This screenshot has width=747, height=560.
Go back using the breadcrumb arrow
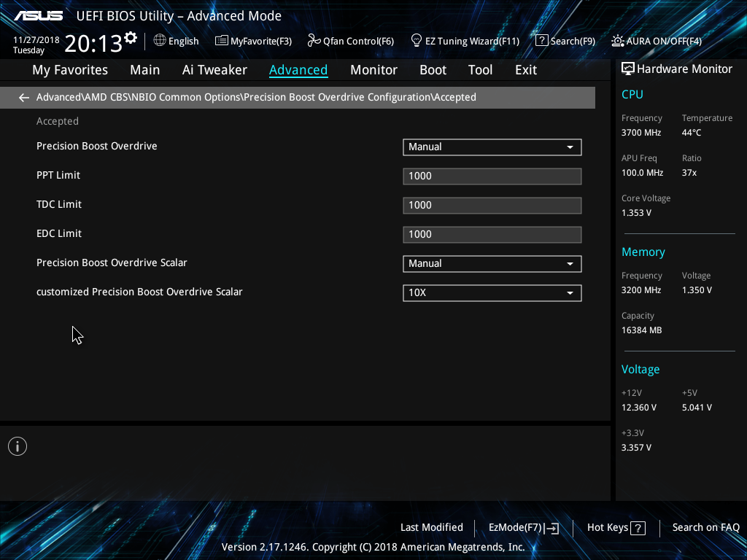click(x=24, y=98)
